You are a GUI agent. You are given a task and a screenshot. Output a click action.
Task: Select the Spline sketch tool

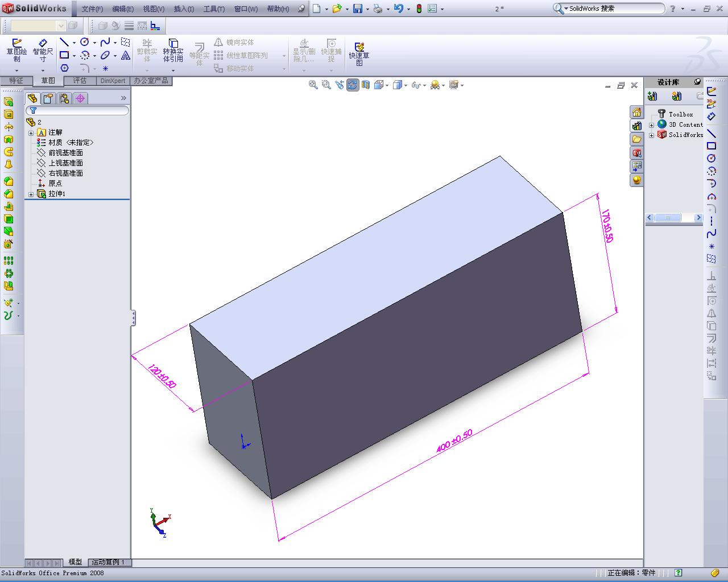(x=105, y=42)
